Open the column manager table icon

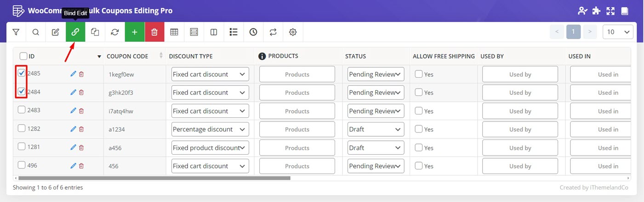point(174,32)
